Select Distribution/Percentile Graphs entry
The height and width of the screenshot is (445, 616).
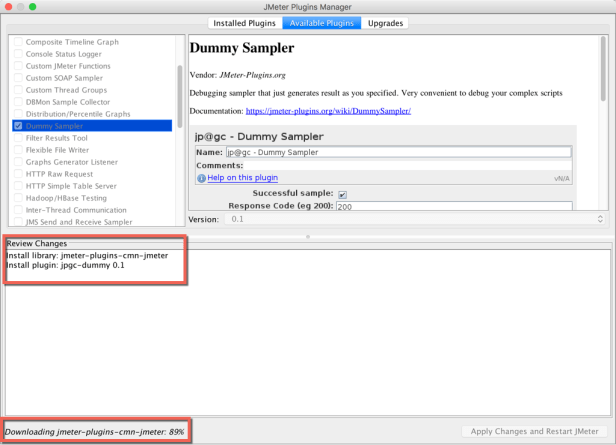click(x=78, y=114)
